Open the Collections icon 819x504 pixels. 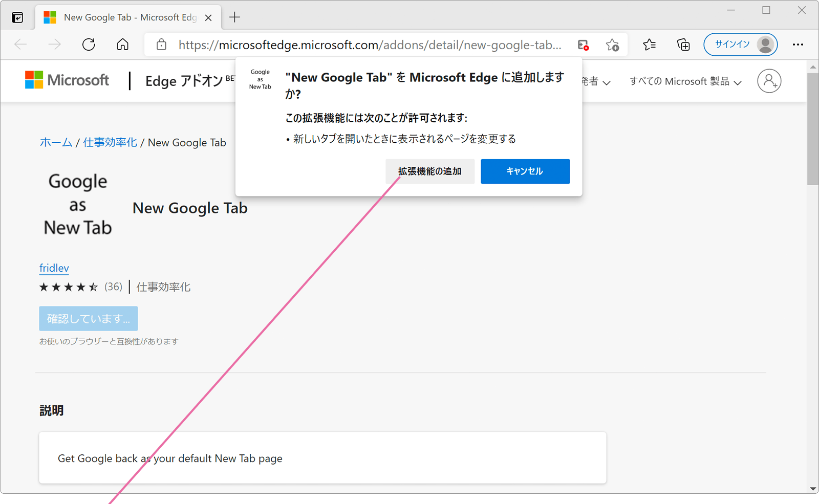tap(683, 45)
